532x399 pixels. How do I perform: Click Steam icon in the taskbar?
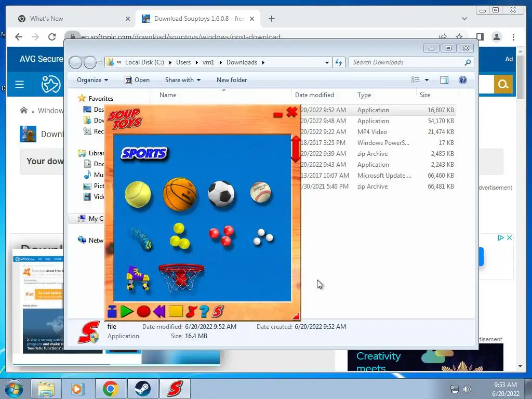pos(142,389)
